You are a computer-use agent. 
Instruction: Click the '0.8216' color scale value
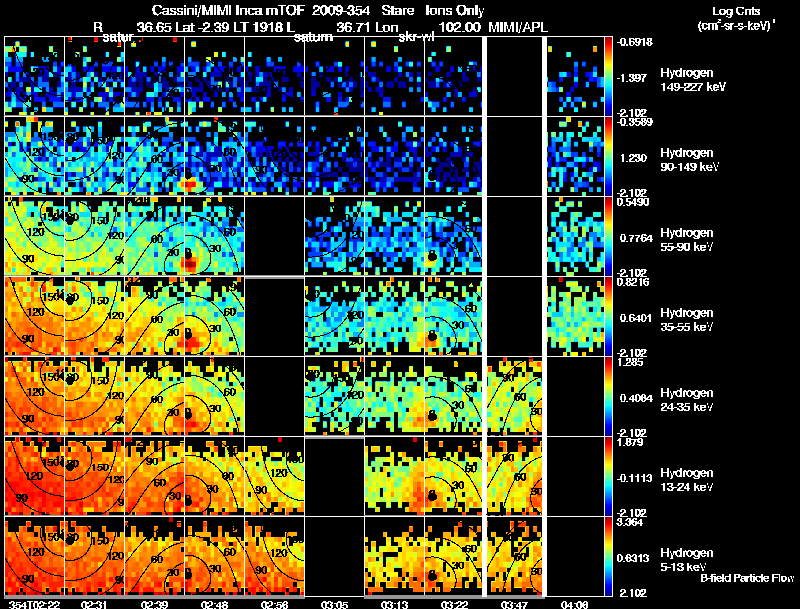[633, 282]
